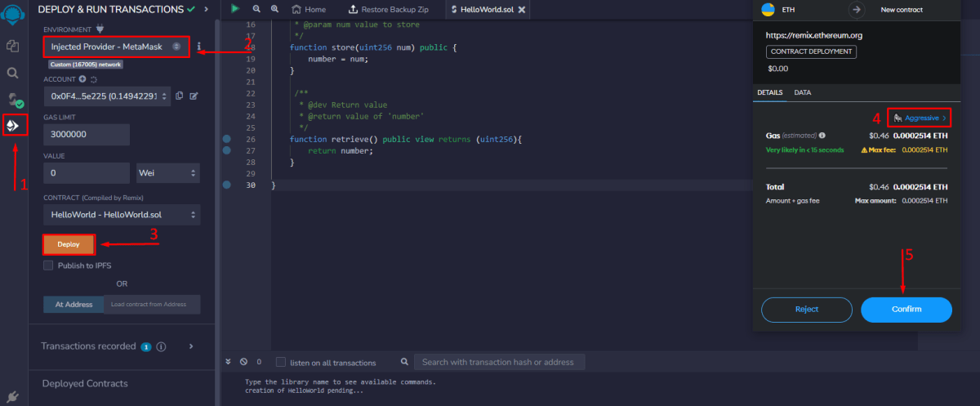Collapse the terminal with double-chevron icon
Viewport: 980px width, 406px height.
tap(229, 361)
